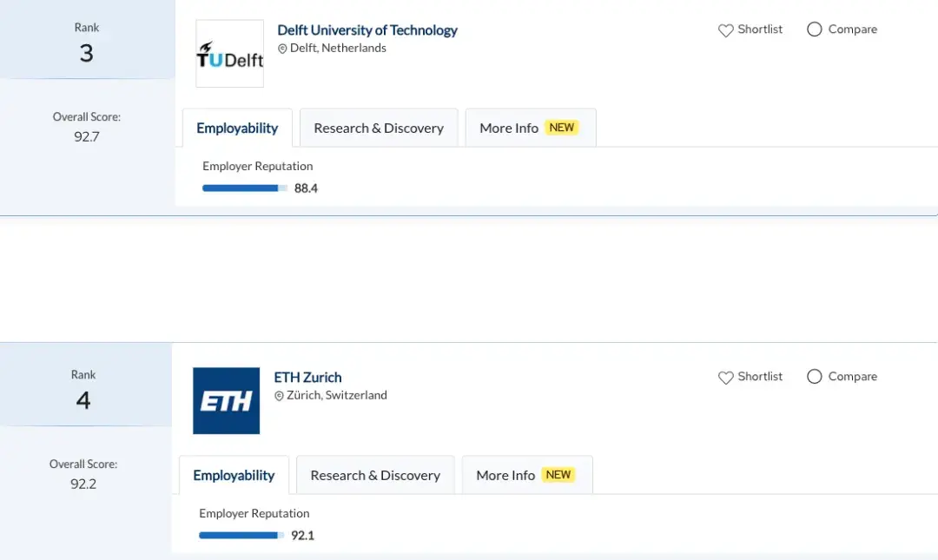The height and width of the screenshot is (560, 938).
Task: Click heart icon for ETH Zurich shortlist
Action: 726,378
